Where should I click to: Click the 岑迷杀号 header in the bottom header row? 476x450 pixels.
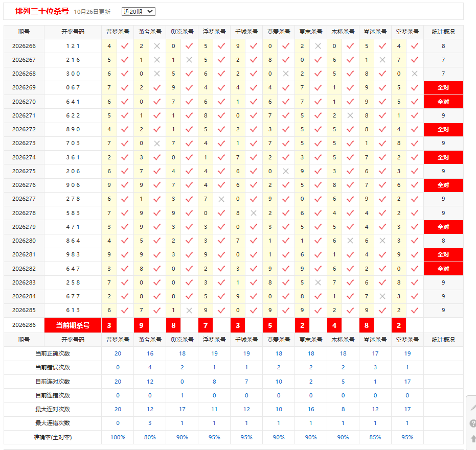point(375,340)
